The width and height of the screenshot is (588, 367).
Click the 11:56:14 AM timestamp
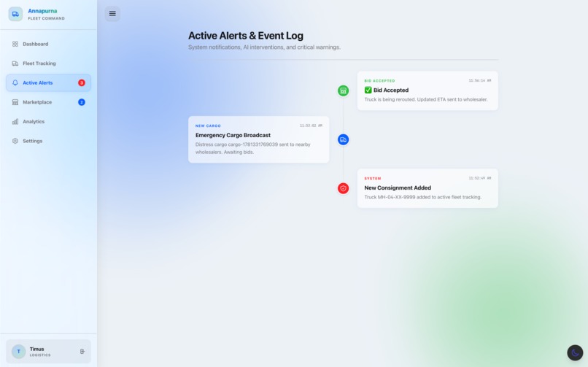tap(479, 80)
